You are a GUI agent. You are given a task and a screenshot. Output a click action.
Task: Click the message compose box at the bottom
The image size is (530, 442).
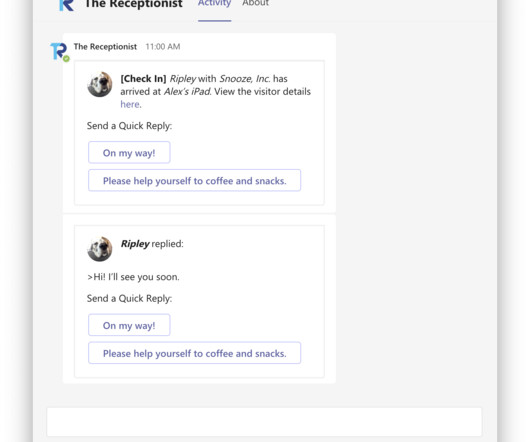click(264, 422)
